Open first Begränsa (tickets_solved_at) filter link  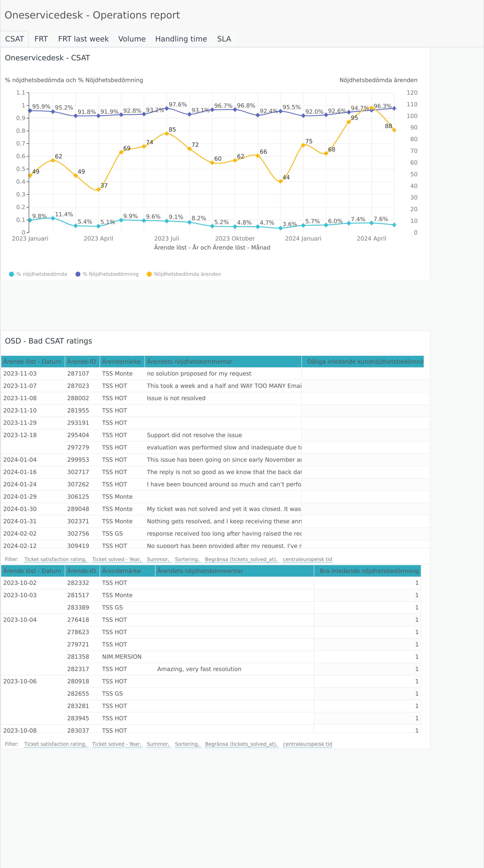(x=242, y=559)
